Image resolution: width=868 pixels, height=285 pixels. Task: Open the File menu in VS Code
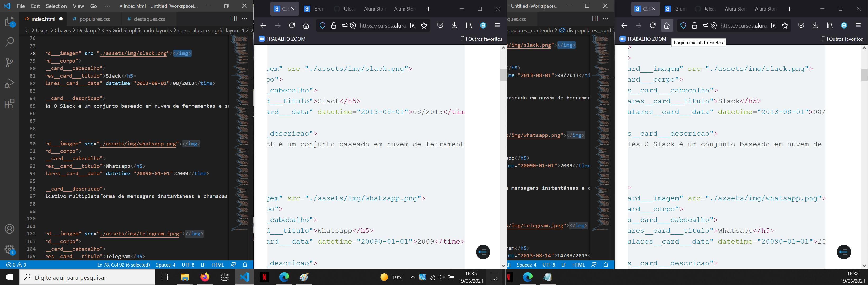(x=21, y=6)
